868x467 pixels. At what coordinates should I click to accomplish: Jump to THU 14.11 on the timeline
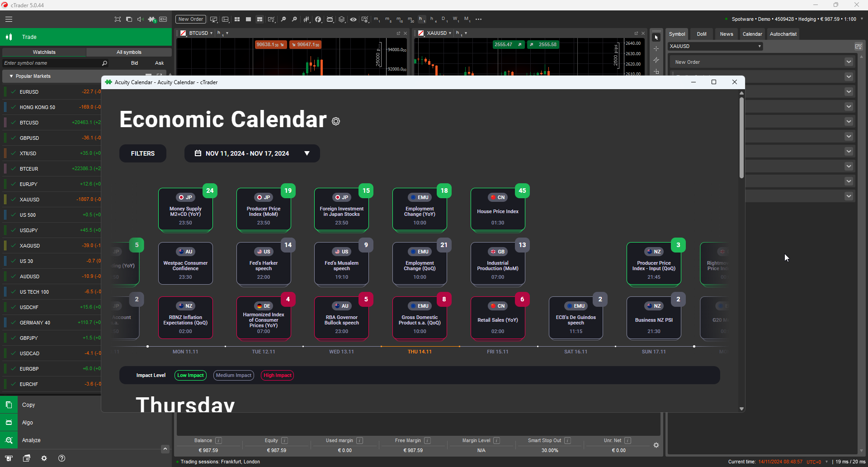pyautogui.click(x=420, y=352)
